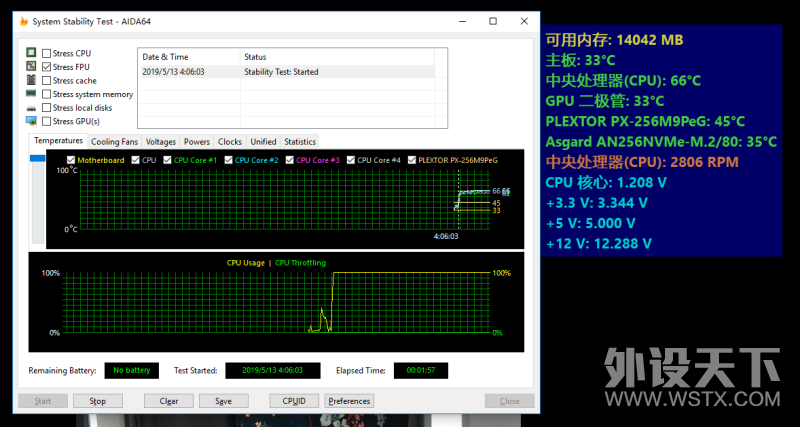Viewport: 800px width, 427px height.
Task: Uncheck the Stress FPU checkbox
Action: tap(46, 67)
